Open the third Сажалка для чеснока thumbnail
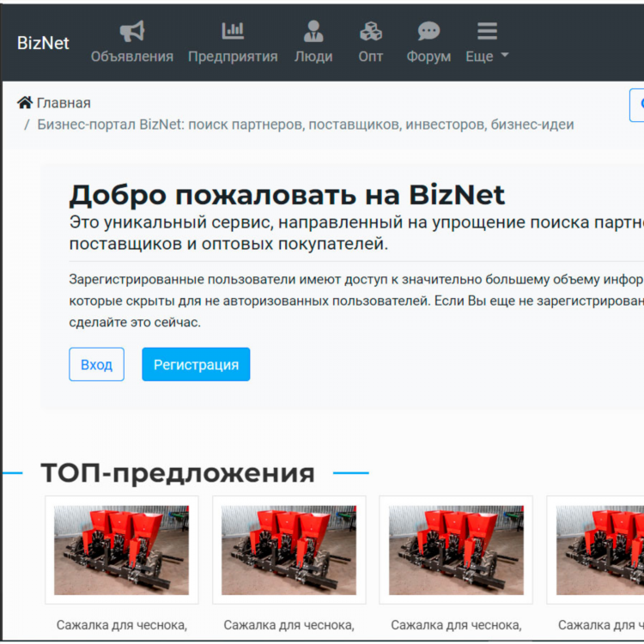The height and width of the screenshot is (644, 644). [456, 550]
